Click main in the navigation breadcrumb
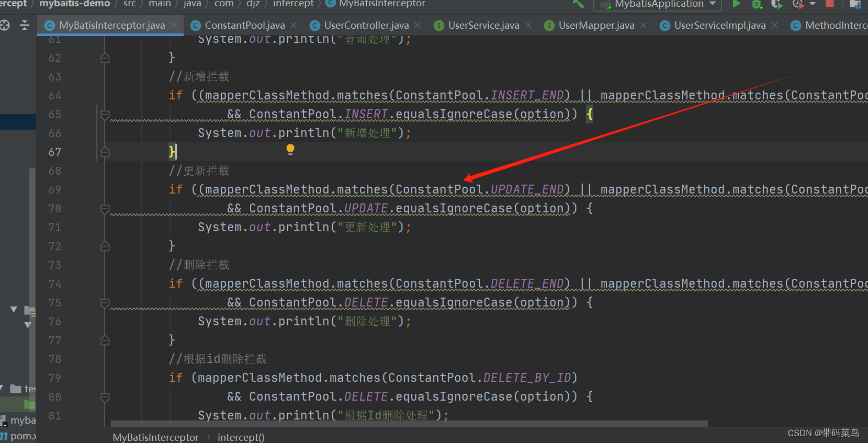 pyautogui.click(x=160, y=4)
